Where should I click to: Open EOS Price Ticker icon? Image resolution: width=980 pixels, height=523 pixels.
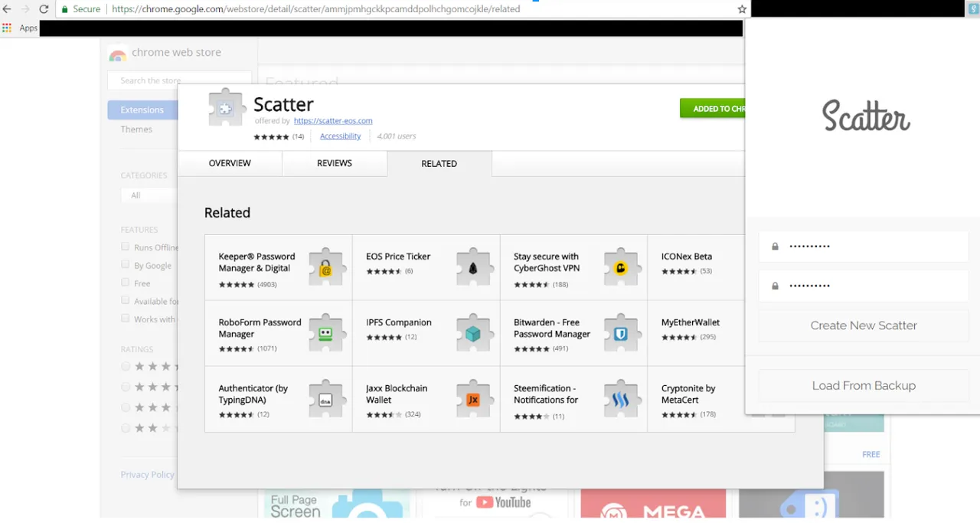pyautogui.click(x=474, y=267)
